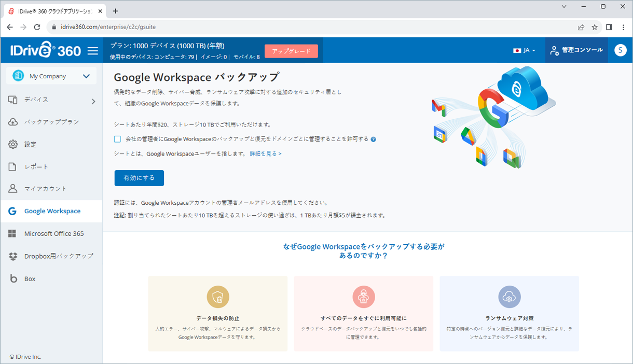Select バックアッププラン menu item
Screen dimensions: 633x364
[51, 122]
